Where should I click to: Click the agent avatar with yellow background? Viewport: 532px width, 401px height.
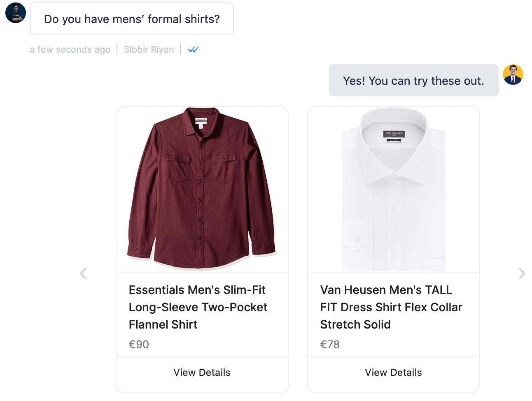pos(513,75)
